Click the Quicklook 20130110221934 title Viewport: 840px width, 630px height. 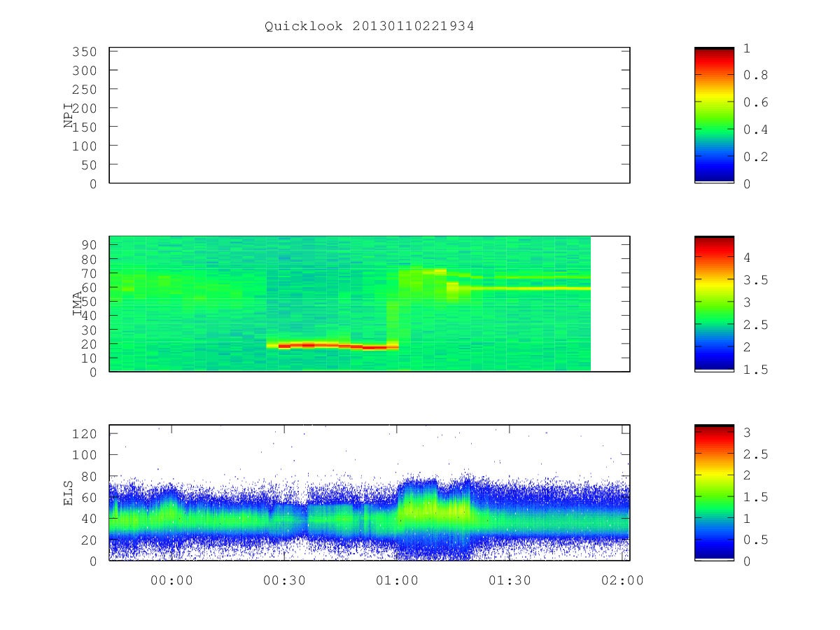click(x=370, y=26)
